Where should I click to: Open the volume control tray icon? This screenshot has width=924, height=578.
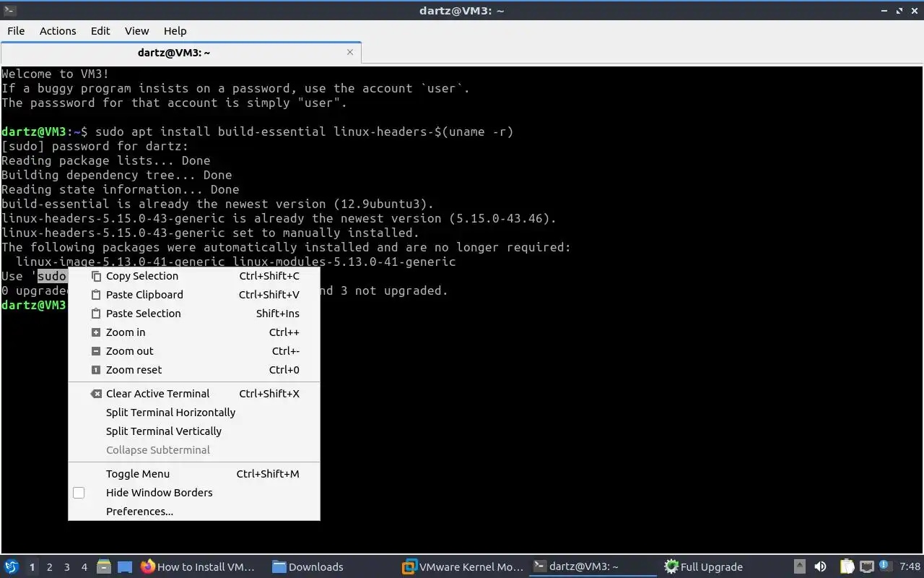(820, 567)
